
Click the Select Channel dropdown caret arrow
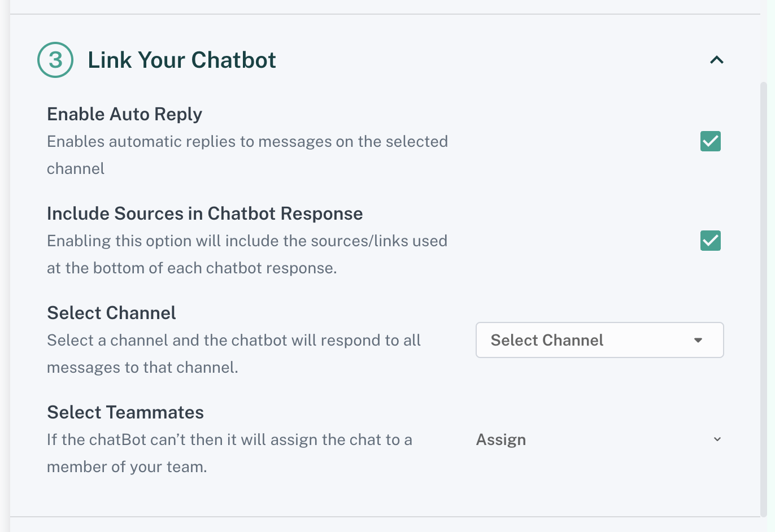click(698, 340)
